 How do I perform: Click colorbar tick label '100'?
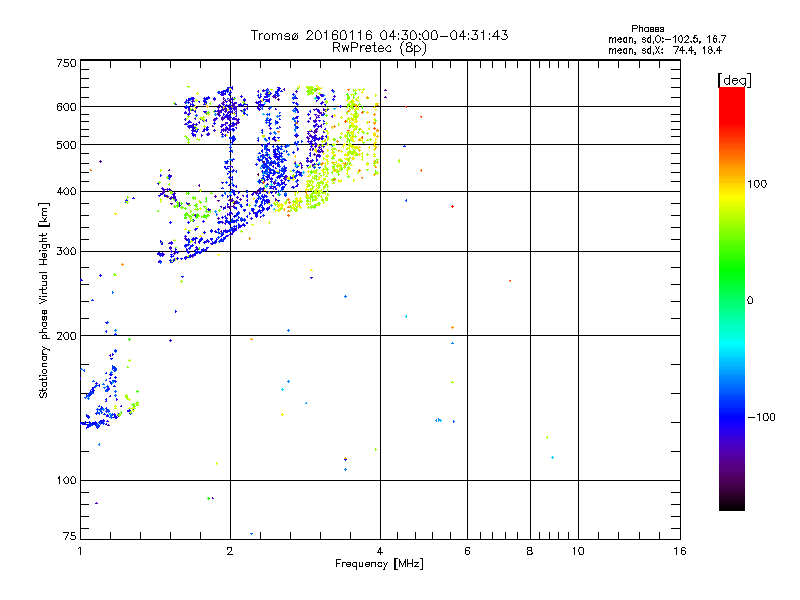tap(757, 184)
